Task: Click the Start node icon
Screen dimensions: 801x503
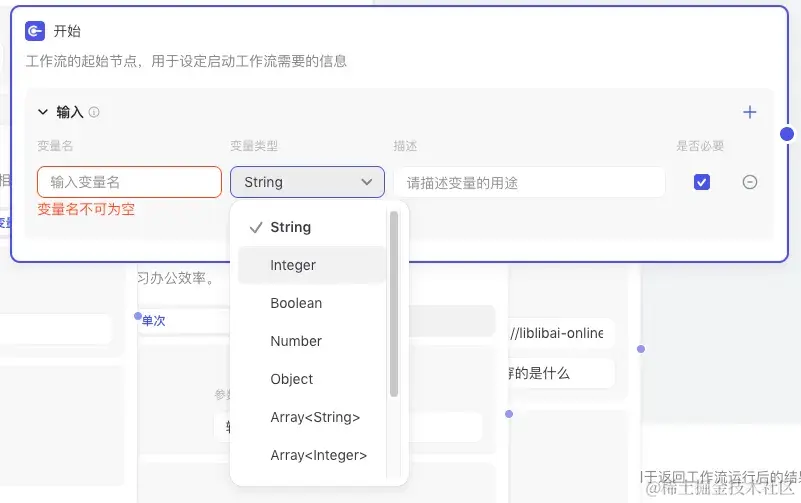Action: pos(35,31)
